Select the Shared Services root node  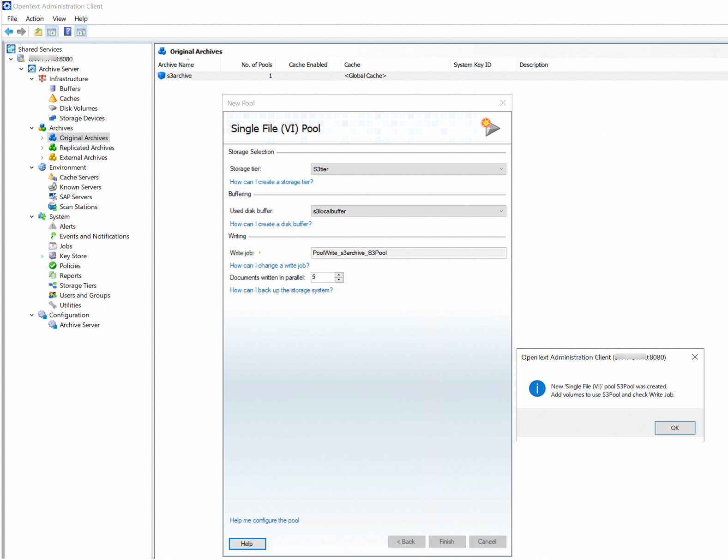[x=40, y=49]
